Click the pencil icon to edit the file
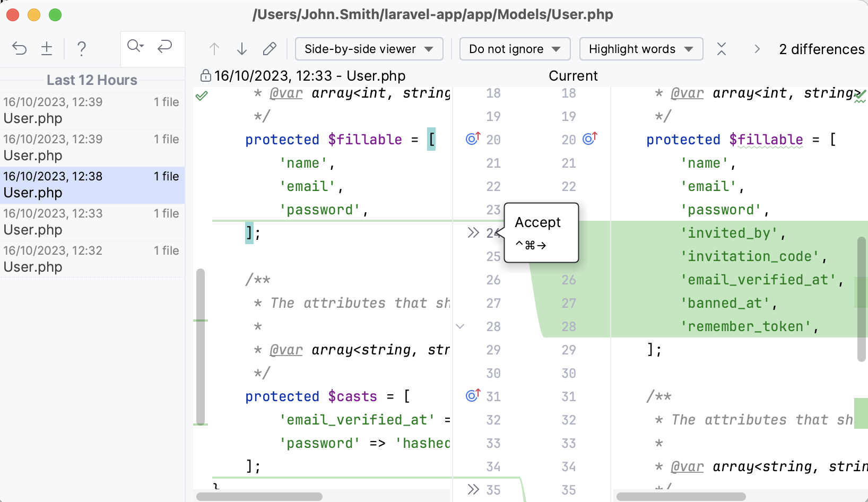Viewport: 868px width, 502px height. [x=270, y=48]
